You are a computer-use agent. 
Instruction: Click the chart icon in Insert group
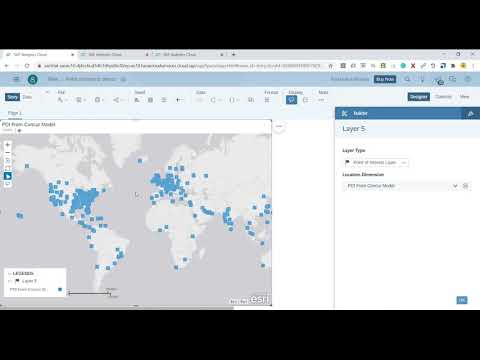pos(137,100)
